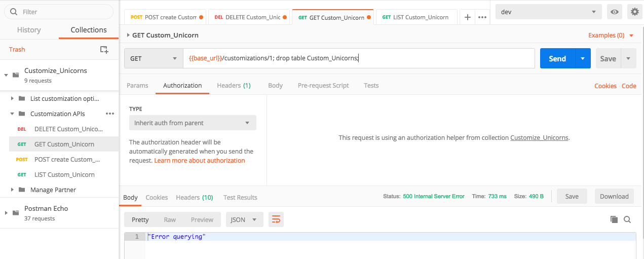This screenshot has width=644, height=259.
Task: Select the Authorization tab
Action: 182,85
